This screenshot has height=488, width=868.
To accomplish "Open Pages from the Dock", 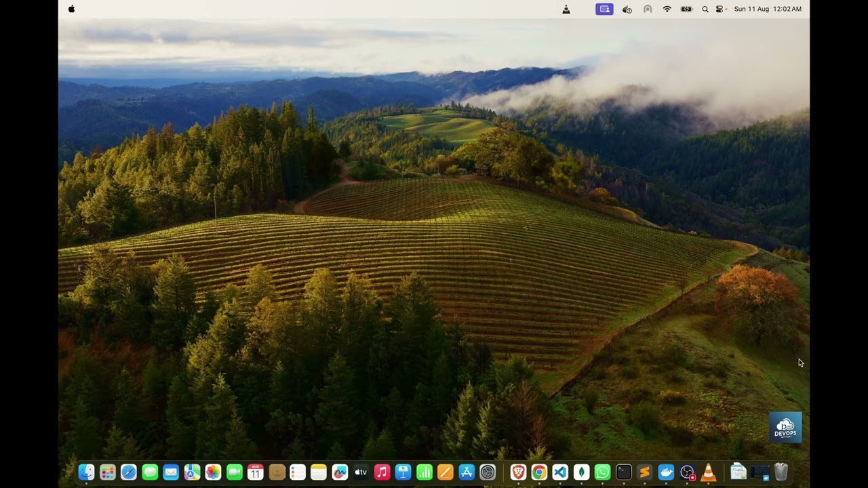I will (x=446, y=472).
